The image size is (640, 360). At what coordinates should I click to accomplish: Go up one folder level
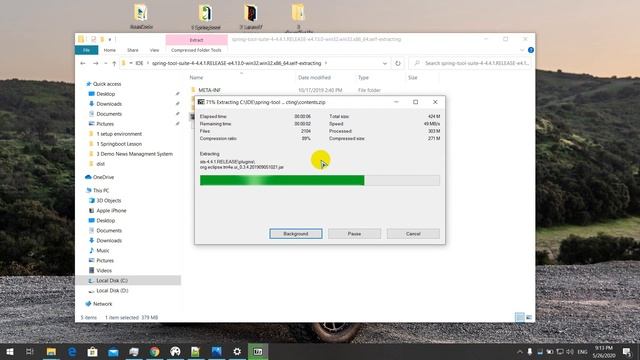(x=114, y=63)
